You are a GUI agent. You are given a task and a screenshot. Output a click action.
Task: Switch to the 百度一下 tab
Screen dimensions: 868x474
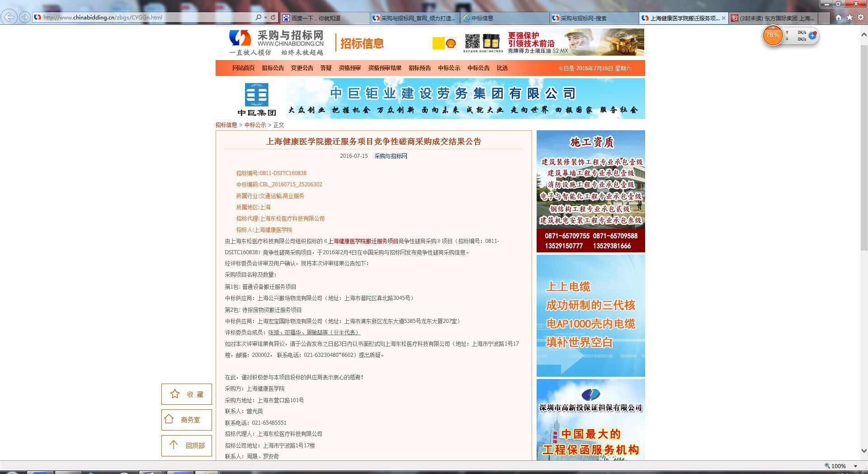point(324,18)
